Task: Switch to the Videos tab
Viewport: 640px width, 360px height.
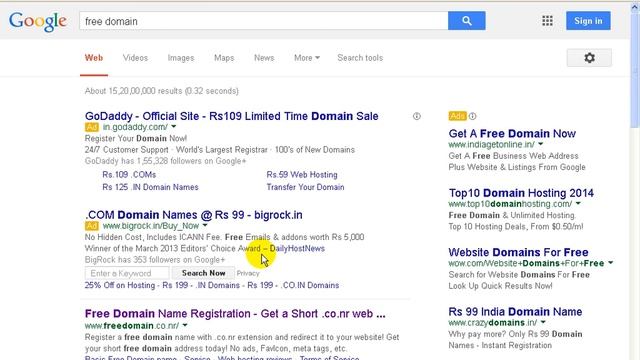Action: click(135, 58)
